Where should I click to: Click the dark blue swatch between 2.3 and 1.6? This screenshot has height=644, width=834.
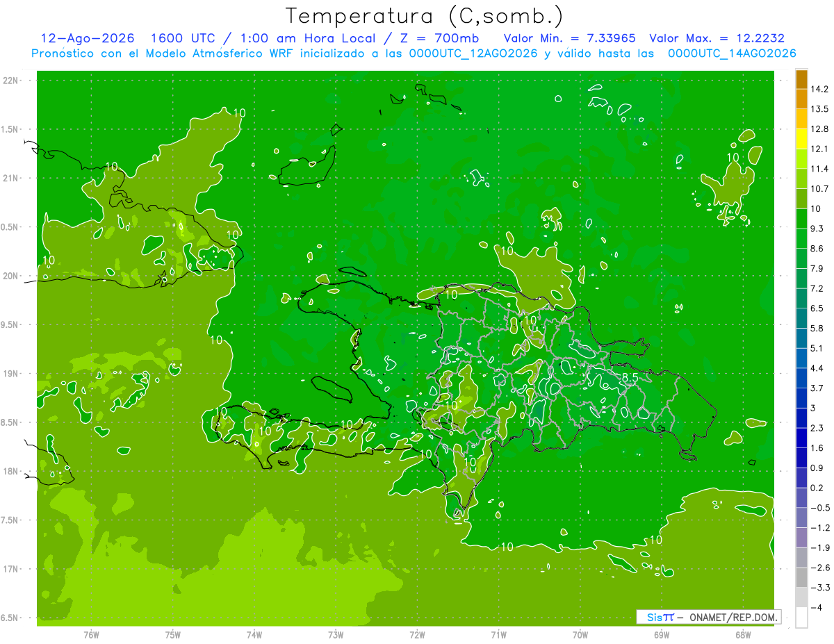coord(801,438)
